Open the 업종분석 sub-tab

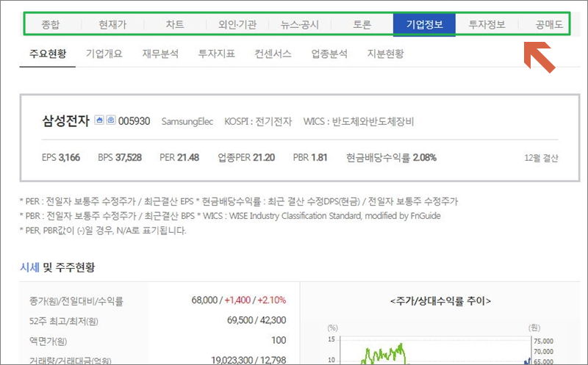(x=329, y=54)
